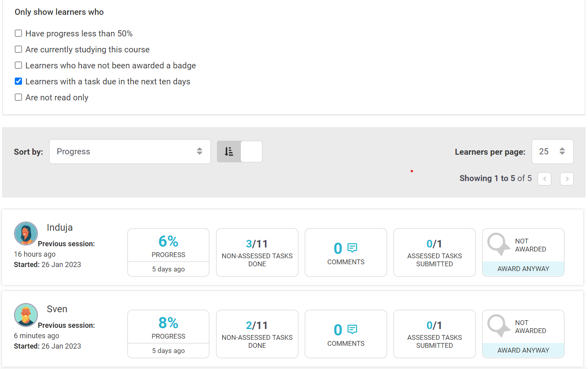Switch the sort direction toggle to the right option
This screenshot has width=588, height=369.
coord(251,152)
